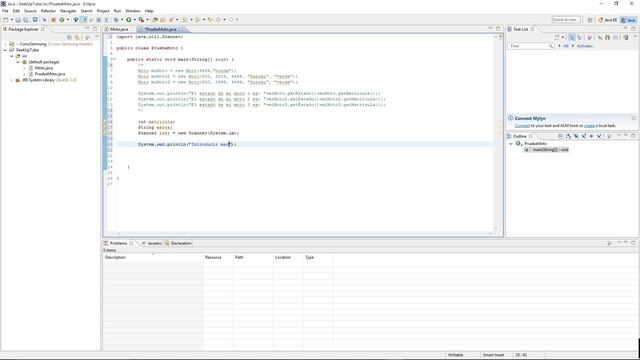Click the Resource column header in Problems
The width and height of the screenshot is (640, 360).
218,257
